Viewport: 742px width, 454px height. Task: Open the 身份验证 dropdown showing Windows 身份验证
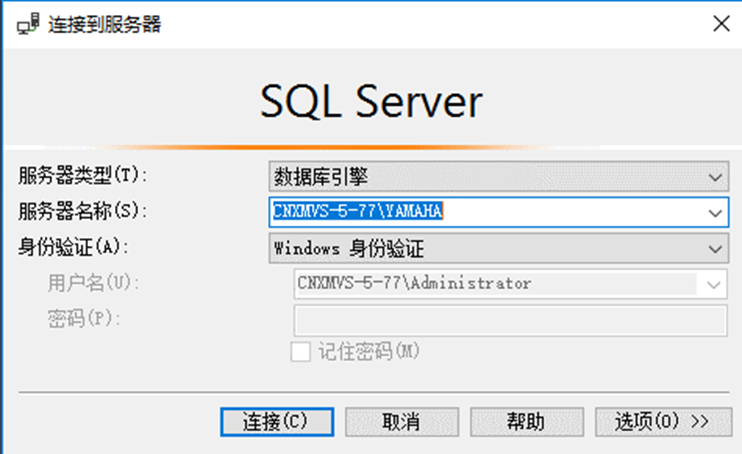pos(498,247)
